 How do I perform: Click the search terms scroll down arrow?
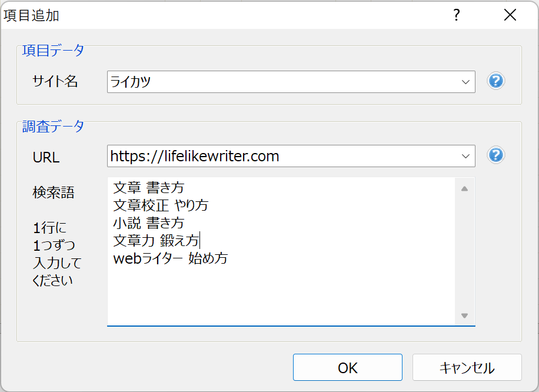click(x=464, y=316)
